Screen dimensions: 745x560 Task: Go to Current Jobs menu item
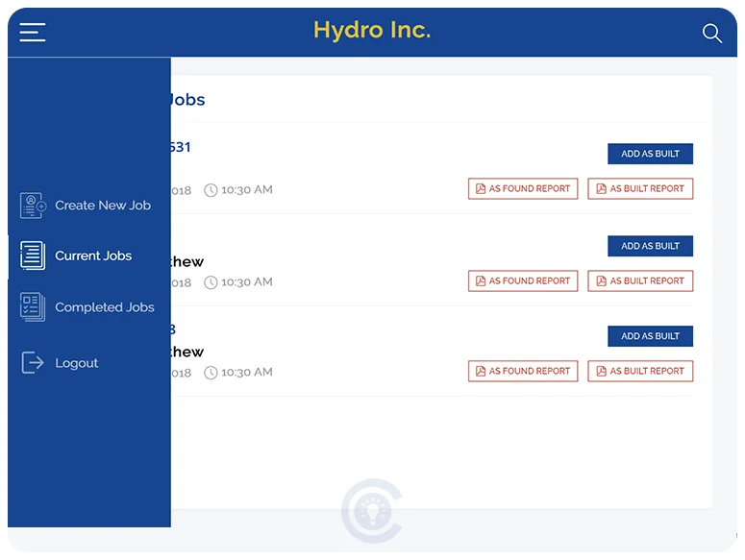point(93,256)
